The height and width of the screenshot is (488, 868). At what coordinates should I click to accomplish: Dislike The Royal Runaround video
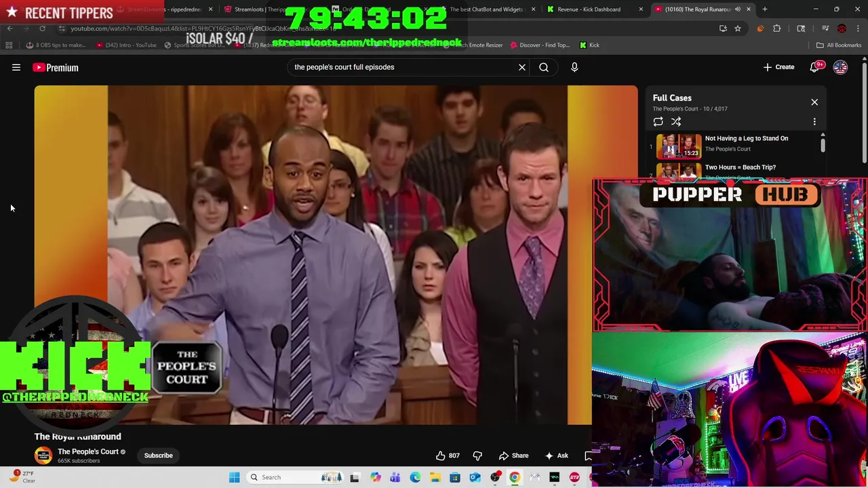point(477,455)
